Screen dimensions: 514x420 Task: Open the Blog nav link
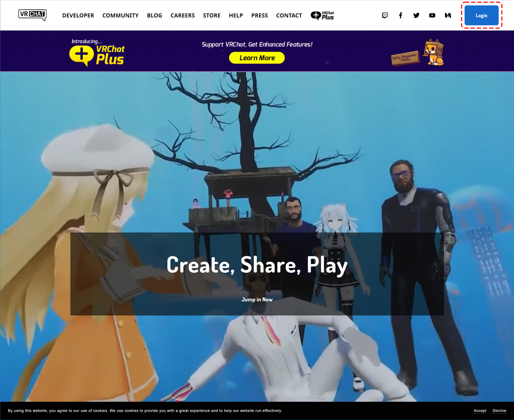pos(154,16)
